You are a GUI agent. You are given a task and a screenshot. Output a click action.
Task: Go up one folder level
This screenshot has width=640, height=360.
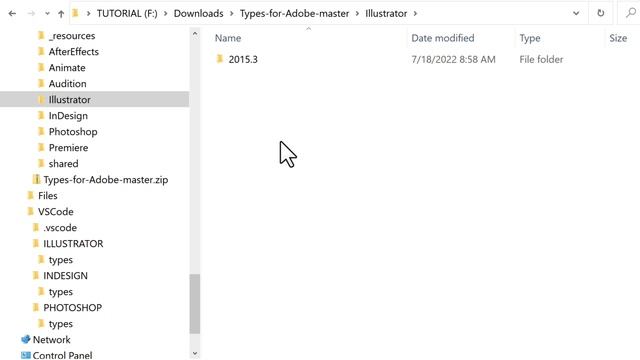click(61, 13)
